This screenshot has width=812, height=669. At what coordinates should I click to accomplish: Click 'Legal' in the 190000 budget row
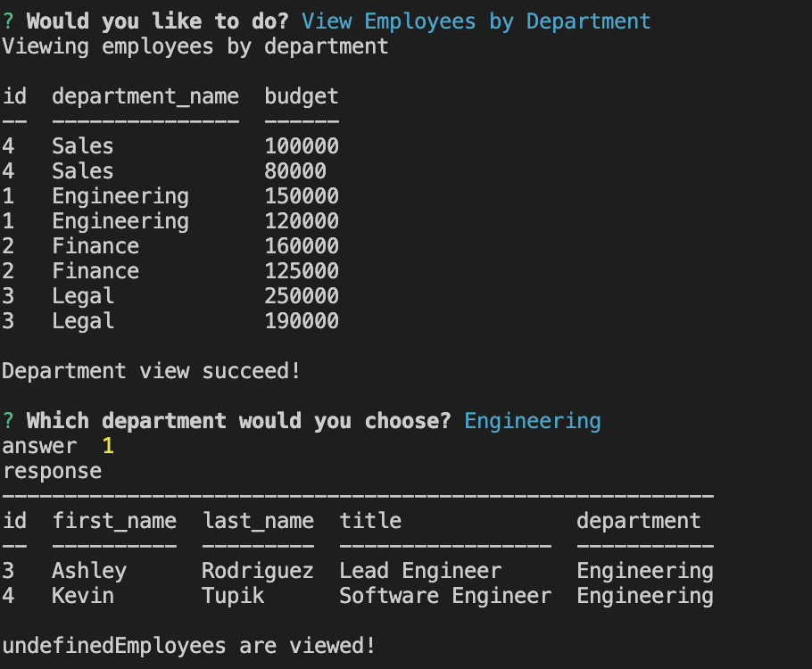83,322
